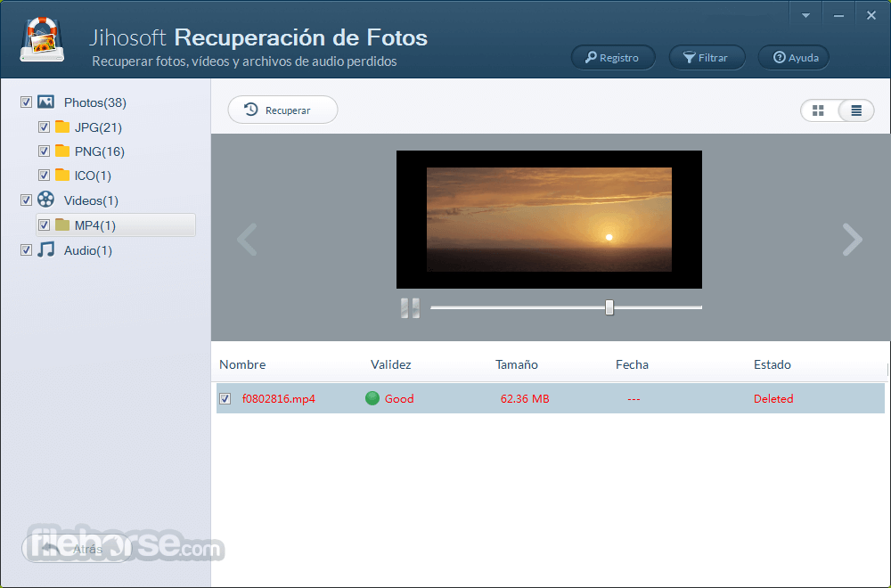
Task: Sort by the Nombre column header
Action: 242,364
